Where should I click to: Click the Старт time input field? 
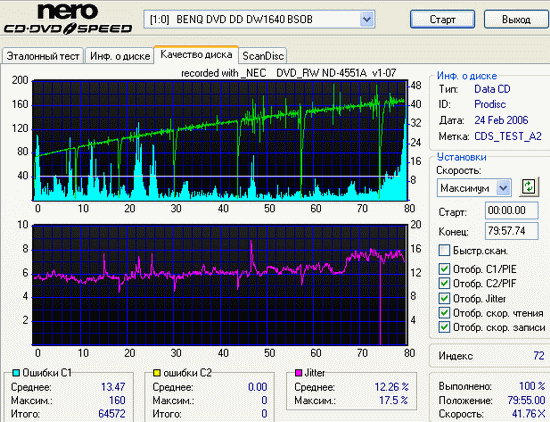tap(512, 210)
